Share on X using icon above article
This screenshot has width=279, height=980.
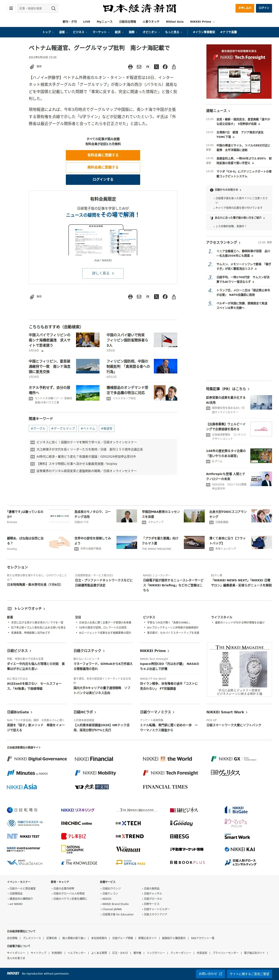click(156, 67)
